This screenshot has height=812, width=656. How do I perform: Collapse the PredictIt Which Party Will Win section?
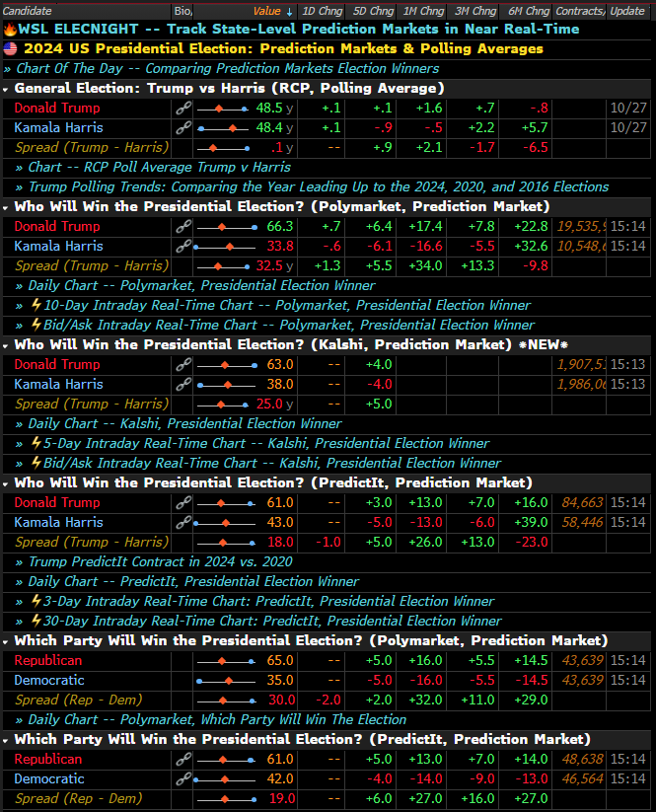(7, 740)
